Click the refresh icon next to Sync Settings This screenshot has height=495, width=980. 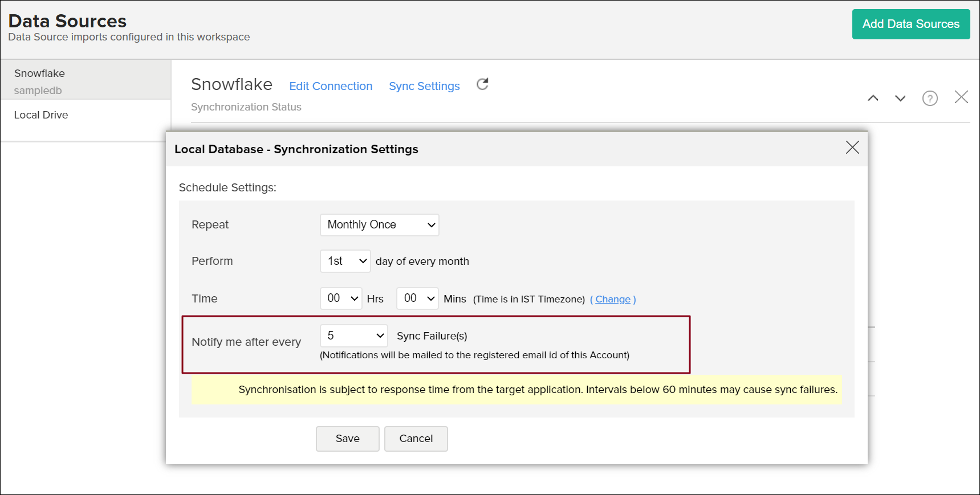coord(482,84)
